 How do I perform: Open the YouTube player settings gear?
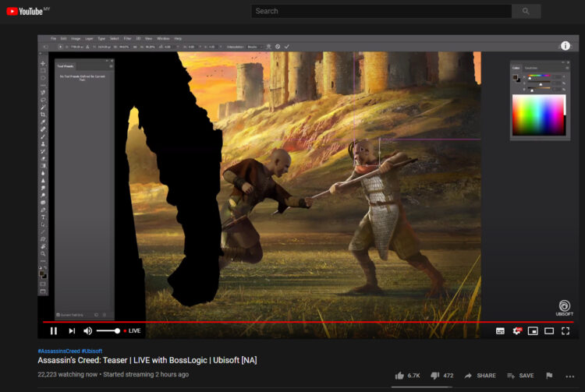516,331
